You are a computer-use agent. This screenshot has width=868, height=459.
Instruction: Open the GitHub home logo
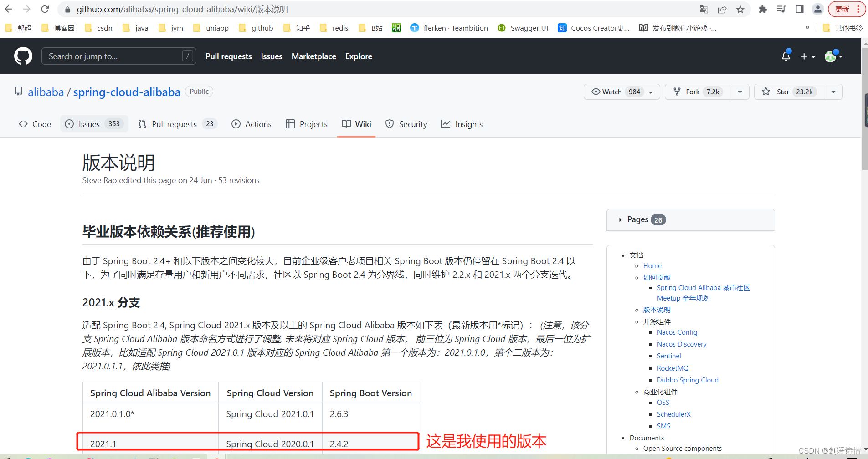(23, 56)
